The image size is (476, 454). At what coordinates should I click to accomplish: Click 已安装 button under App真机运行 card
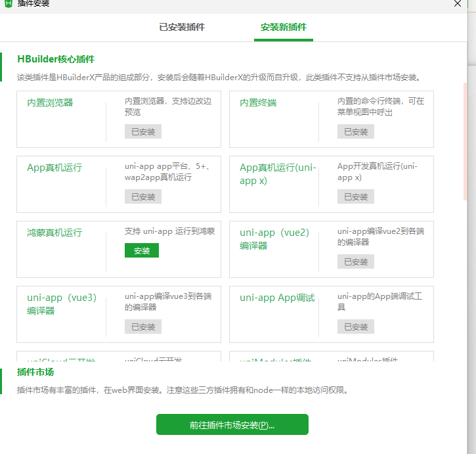click(x=143, y=196)
